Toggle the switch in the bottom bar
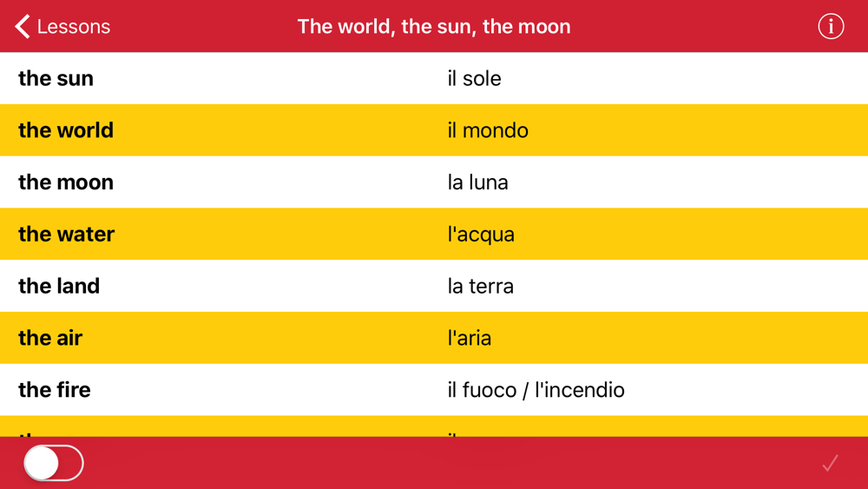868x489 pixels. pos(54,463)
